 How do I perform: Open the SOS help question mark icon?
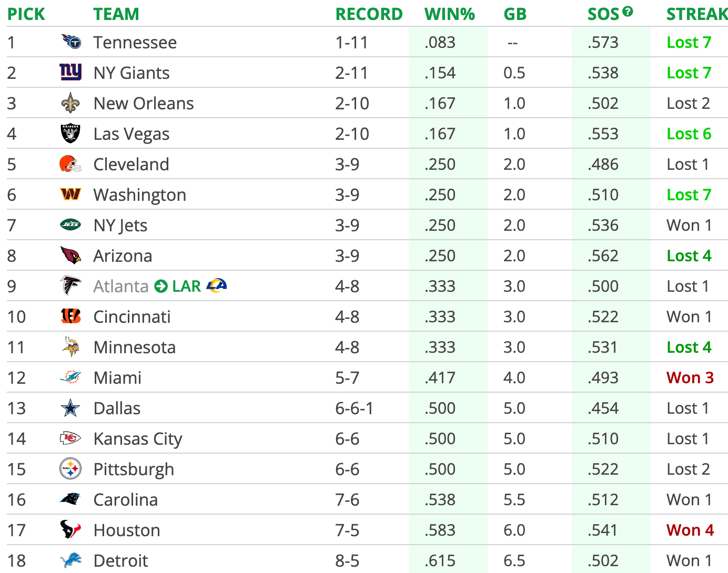(628, 12)
